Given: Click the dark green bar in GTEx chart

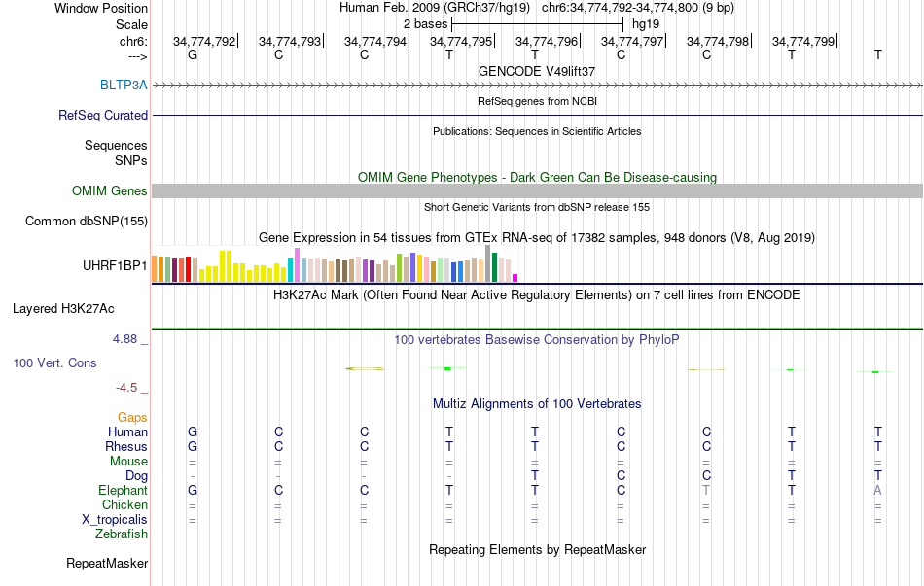Looking at the screenshot, I should pyautogui.click(x=494, y=267).
